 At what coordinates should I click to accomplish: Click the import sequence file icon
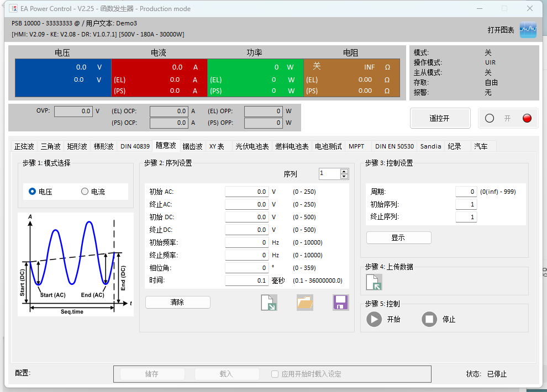(x=269, y=302)
